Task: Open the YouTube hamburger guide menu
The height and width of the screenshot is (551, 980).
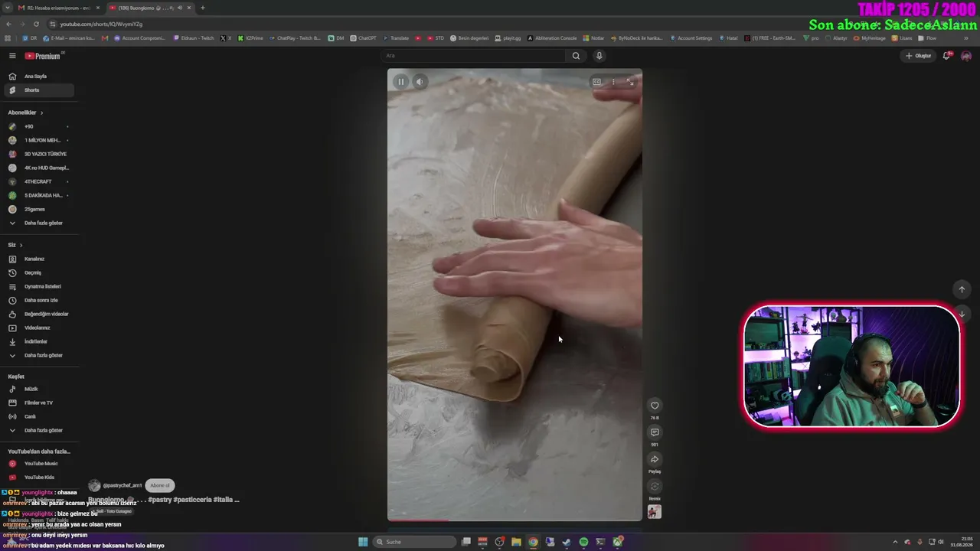Action: [x=12, y=56]
